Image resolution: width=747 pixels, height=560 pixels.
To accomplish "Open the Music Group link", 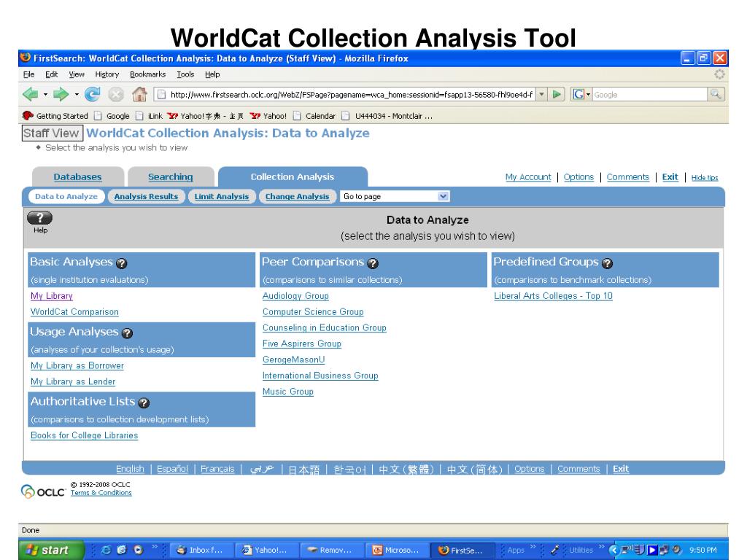I will coord(287,392).
